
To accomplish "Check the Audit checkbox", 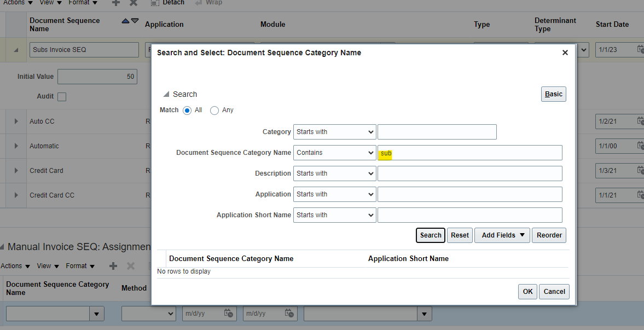I will pyautogui.click(x=61, y=96).
